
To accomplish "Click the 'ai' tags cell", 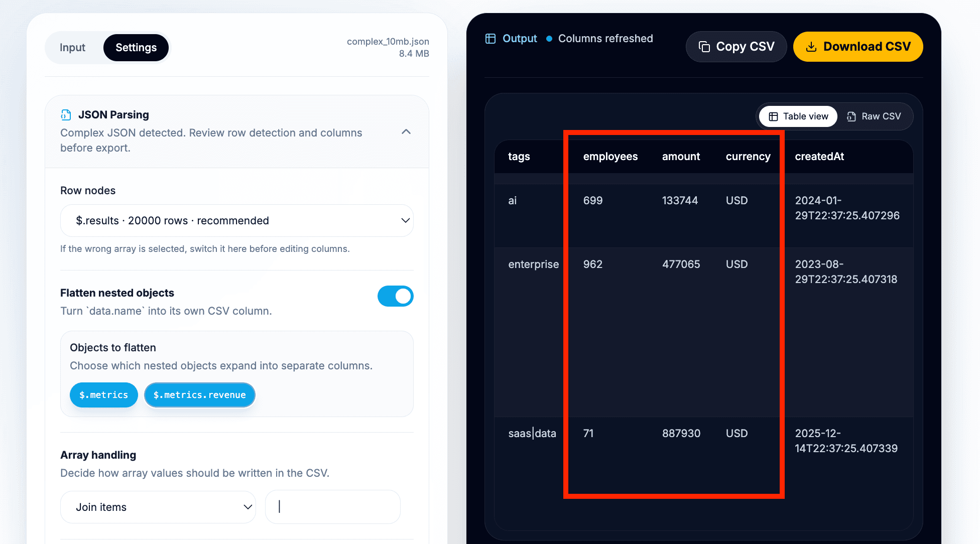I will [x=512, y=201].
